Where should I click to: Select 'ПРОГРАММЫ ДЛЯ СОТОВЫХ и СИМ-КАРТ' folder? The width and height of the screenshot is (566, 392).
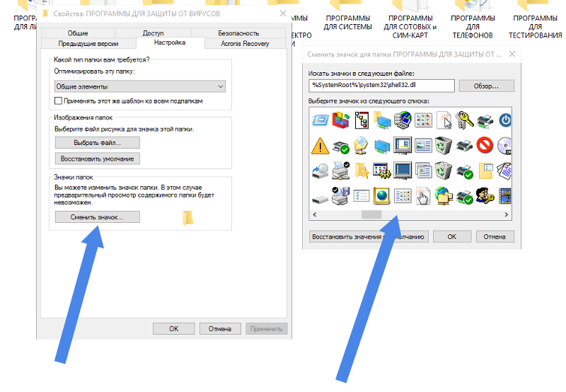[x=410, y=20]
